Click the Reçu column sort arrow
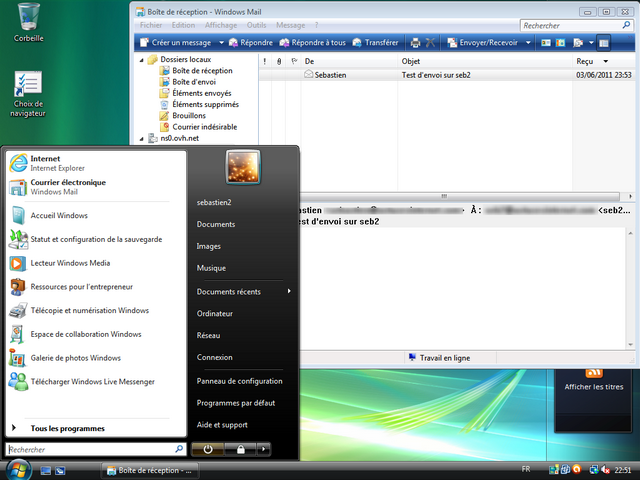The image size is (640, 480). click(x=606, y=61)
